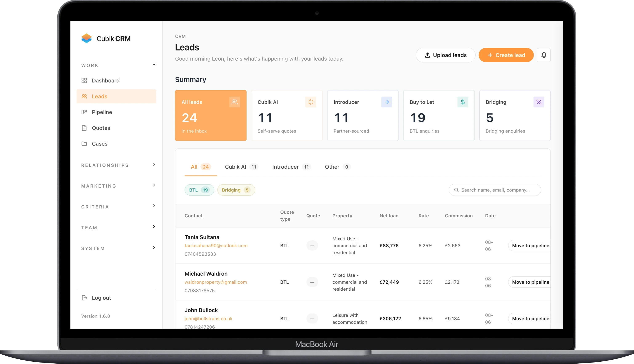The width and height of the screenshot is (634, 364).
Task: Open the Pipeline board icon
Action: click(84, 112)
